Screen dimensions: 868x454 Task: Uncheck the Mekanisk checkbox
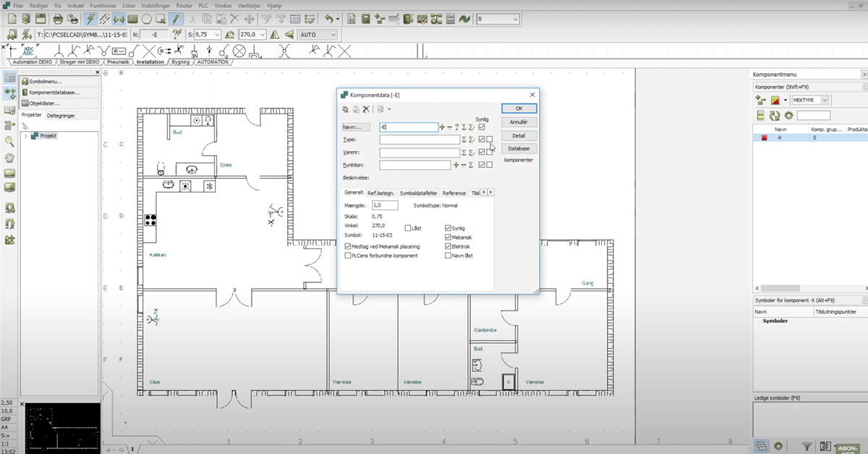(448, 237)
